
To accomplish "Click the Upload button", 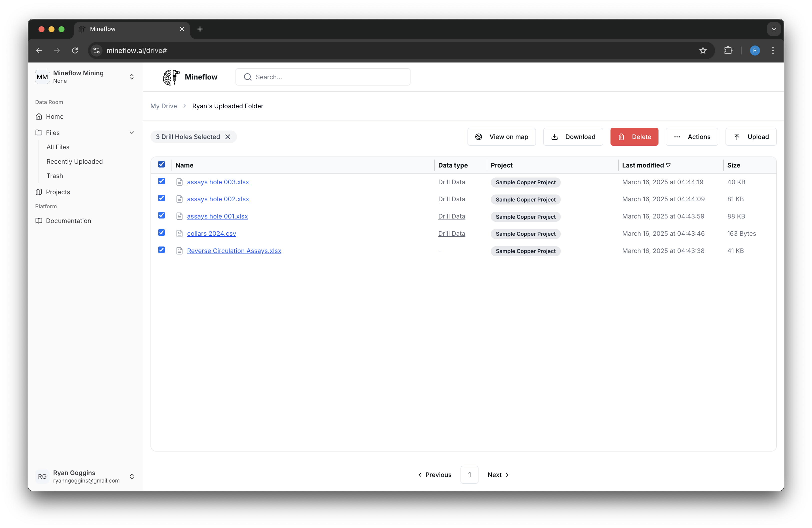I will pos(751,137).
